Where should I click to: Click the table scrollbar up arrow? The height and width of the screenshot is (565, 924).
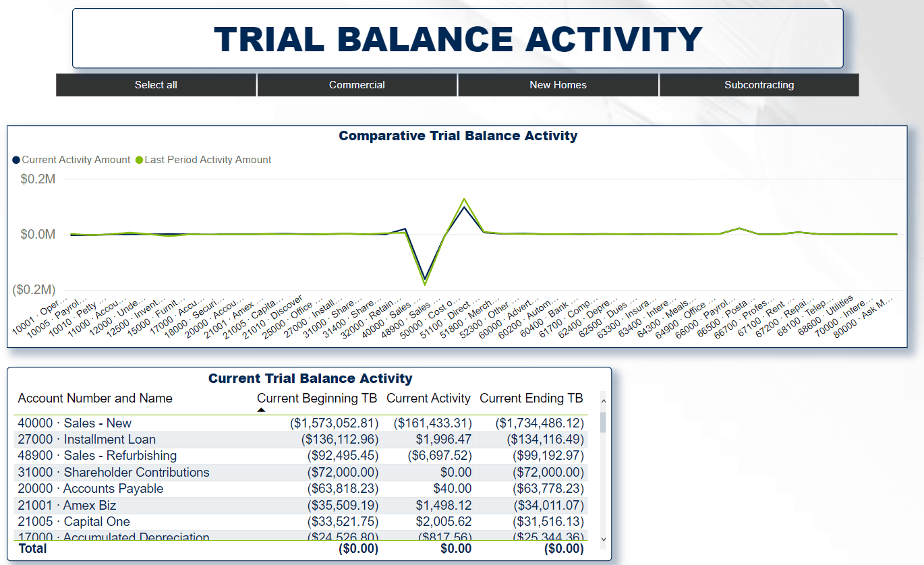(x=603, y=402)
